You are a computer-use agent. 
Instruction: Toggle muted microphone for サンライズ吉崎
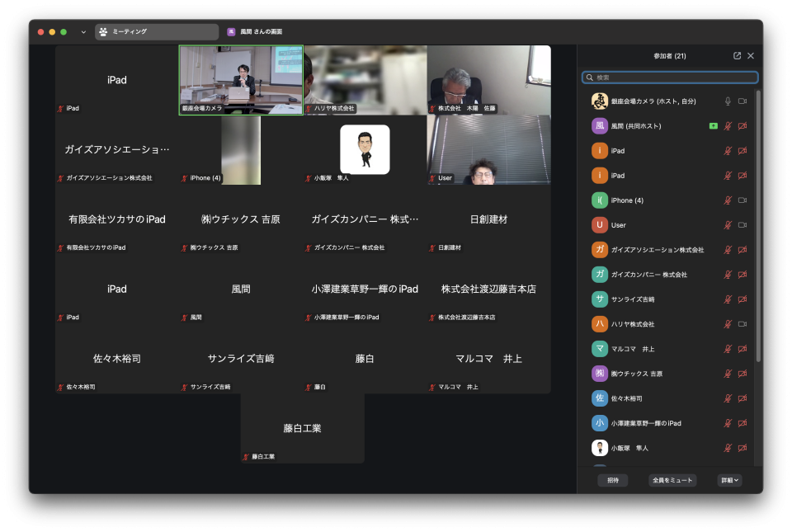[728, 299]
